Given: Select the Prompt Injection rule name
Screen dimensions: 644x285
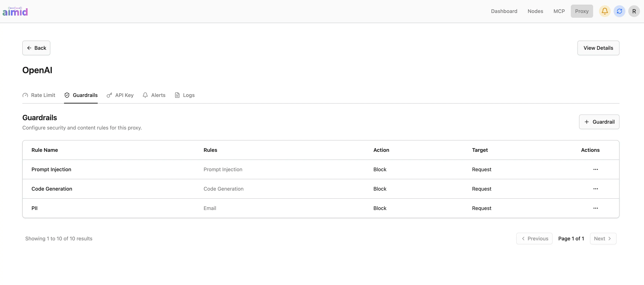Looking at the screenshot, I should pyautogui.click(x=51, y=169).
